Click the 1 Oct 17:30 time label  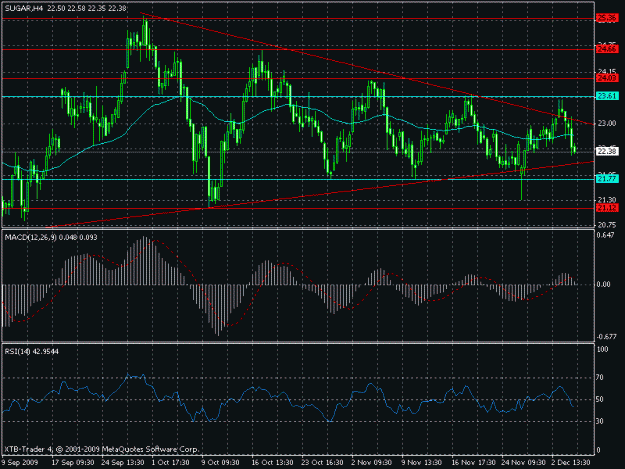pos(171,463)
